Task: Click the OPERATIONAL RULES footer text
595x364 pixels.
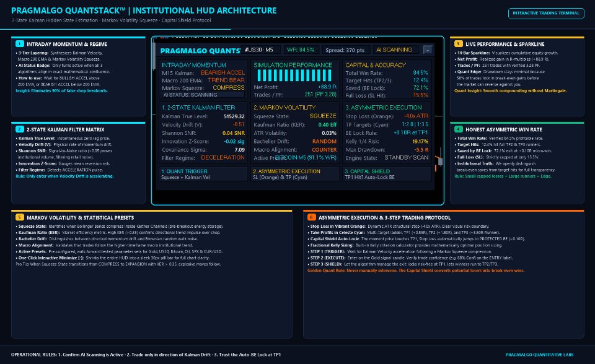Action: pos(146,355)
